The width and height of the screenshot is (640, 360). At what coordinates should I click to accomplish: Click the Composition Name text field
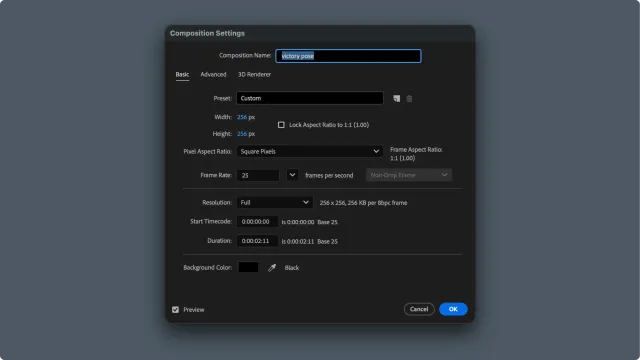(348, 56)
